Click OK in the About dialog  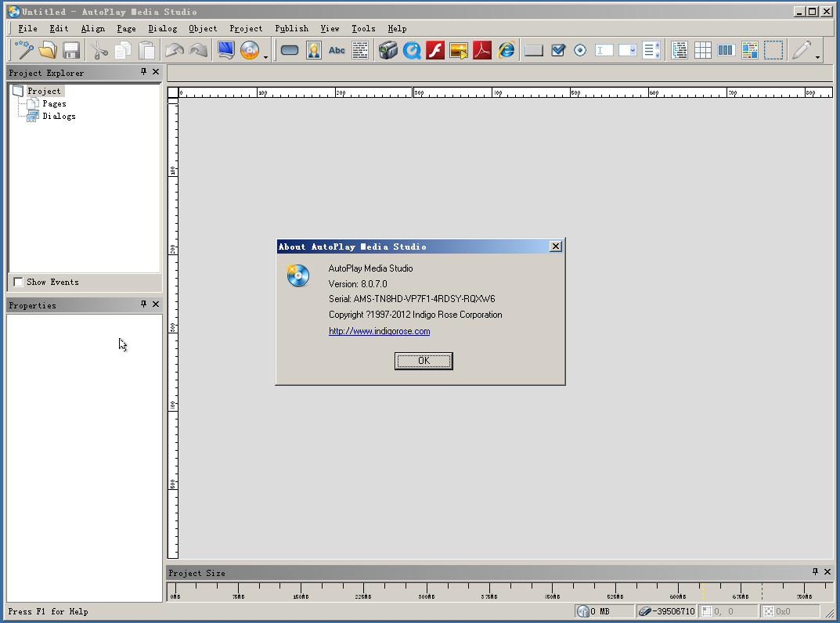coord(424,361)
